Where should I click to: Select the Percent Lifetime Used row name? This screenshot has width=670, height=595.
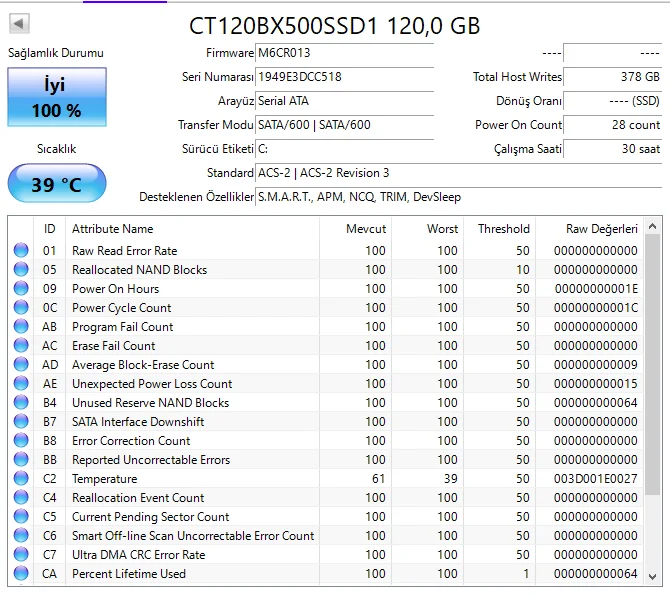click(129, 574)
